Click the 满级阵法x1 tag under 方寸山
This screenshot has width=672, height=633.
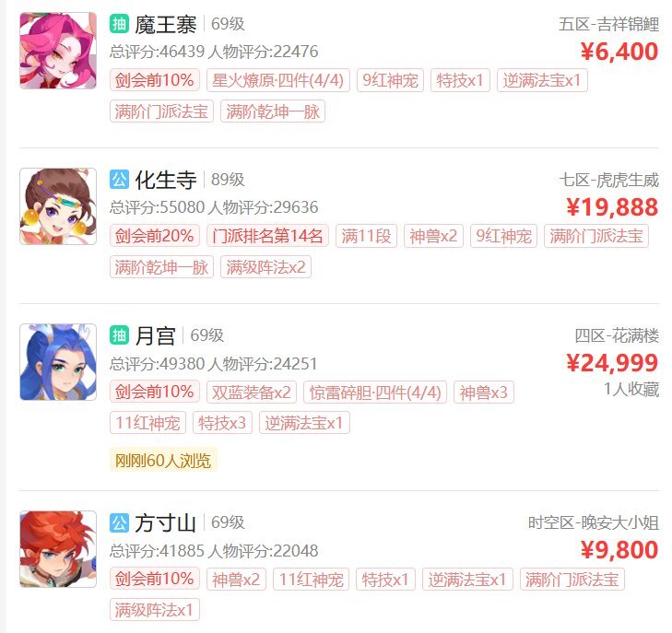(154, 609)
